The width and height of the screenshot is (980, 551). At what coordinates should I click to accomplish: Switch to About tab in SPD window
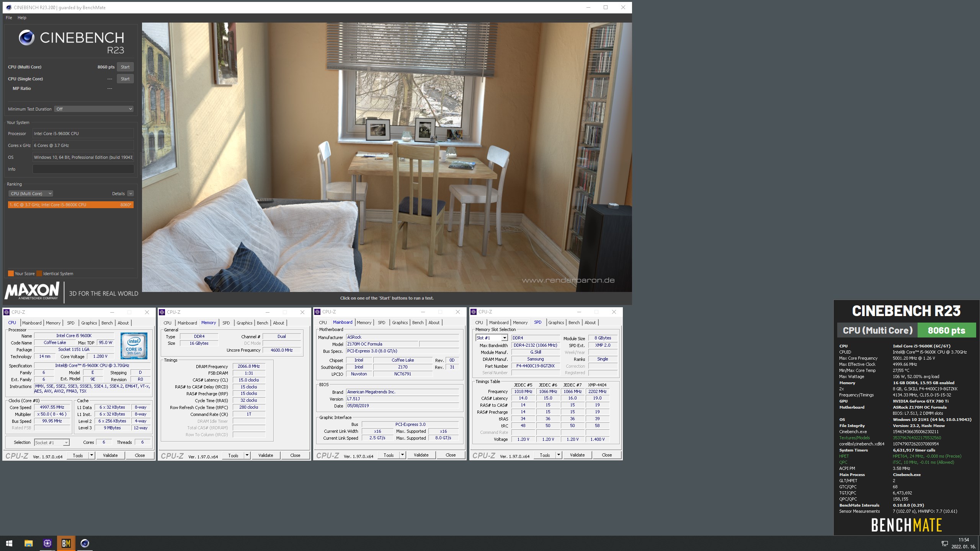pyautogui.click(x=590, y=323)
